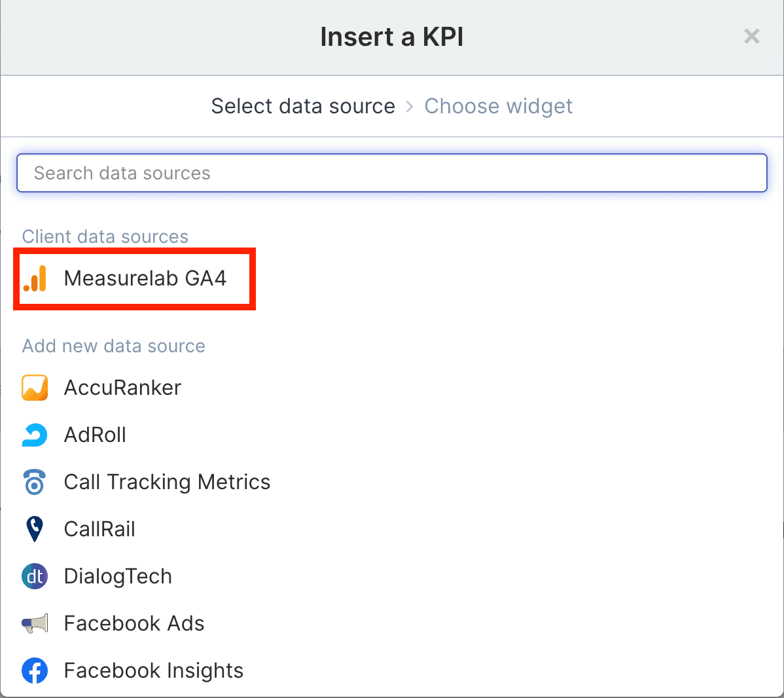The width and height of the screenshot is (784, 698).
Task: Switch to Choose widget step
Action: pyautogui.click(x=498, y=106)
